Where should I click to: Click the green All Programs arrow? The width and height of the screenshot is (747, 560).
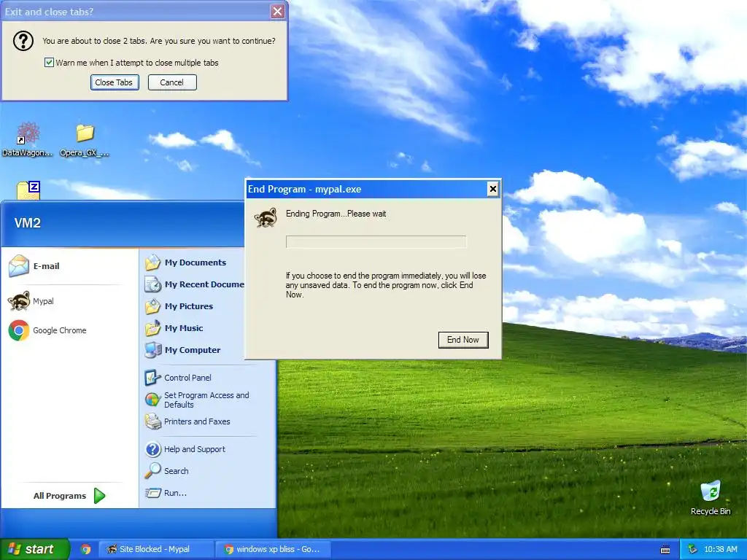99,496
